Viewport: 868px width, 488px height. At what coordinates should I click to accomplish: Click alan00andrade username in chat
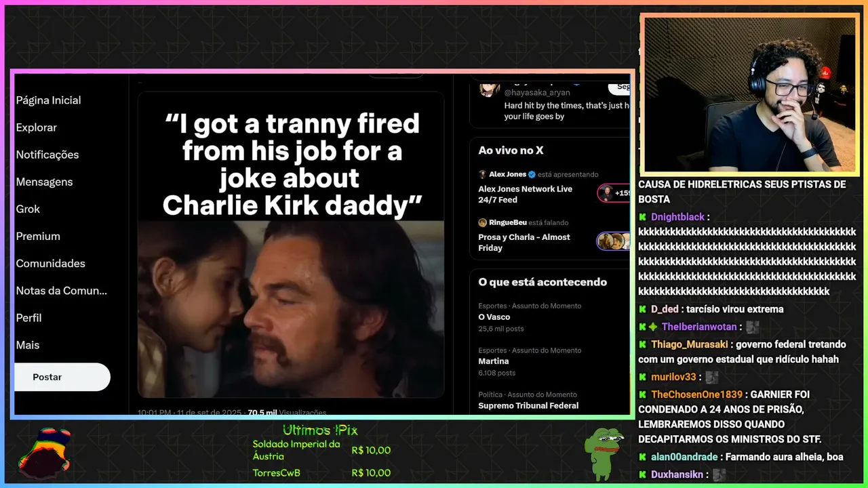click(684, 457)
